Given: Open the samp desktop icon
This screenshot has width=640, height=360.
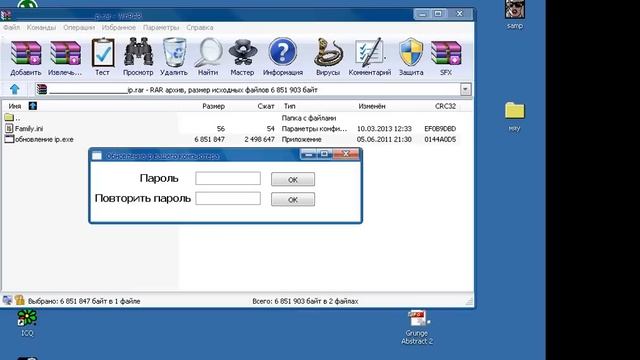Looking at the screenshot, I should 515,15.
